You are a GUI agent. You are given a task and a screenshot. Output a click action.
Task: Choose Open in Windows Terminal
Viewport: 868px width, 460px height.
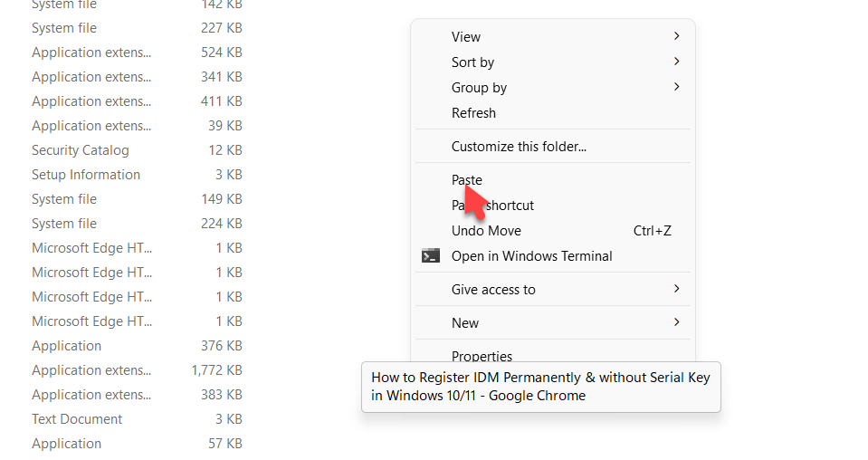pos(531,256)
